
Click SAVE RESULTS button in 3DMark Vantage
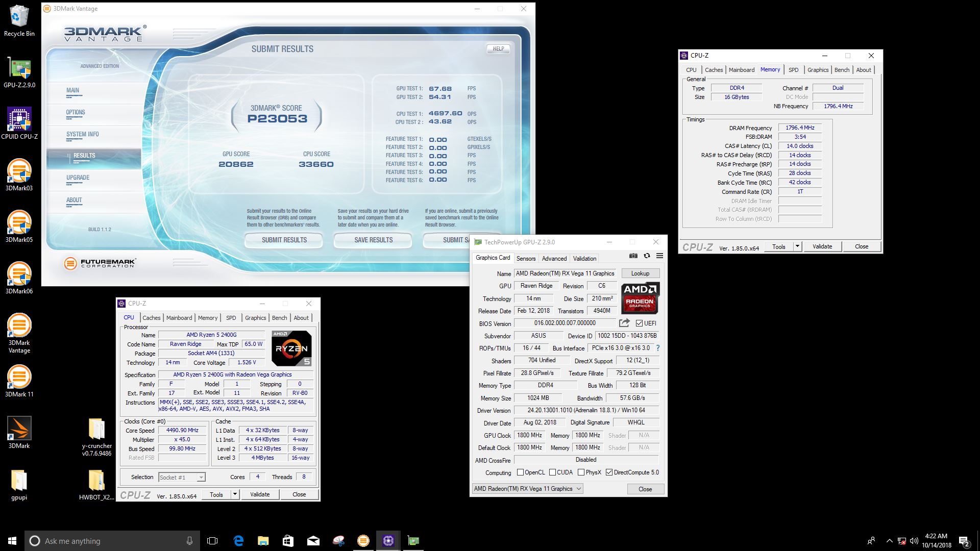(374, 240)
